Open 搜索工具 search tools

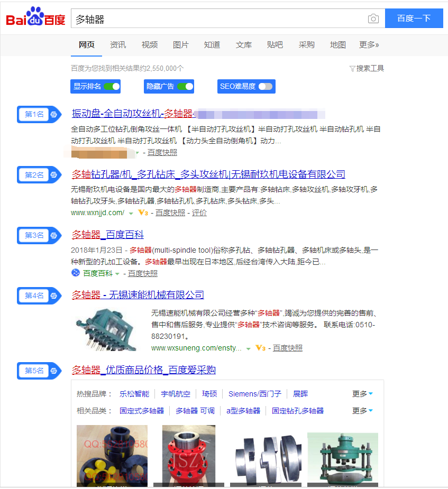[370, 68]
